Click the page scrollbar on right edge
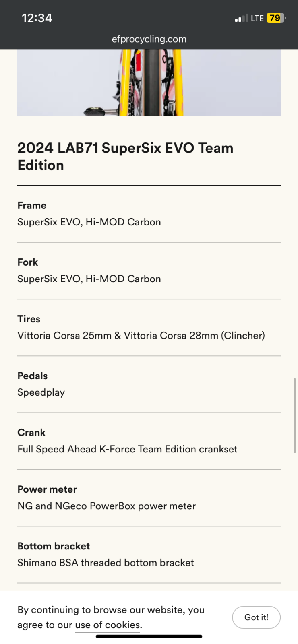Image resolution: width=298 pixels, height=644 pixels. point(295,415)
